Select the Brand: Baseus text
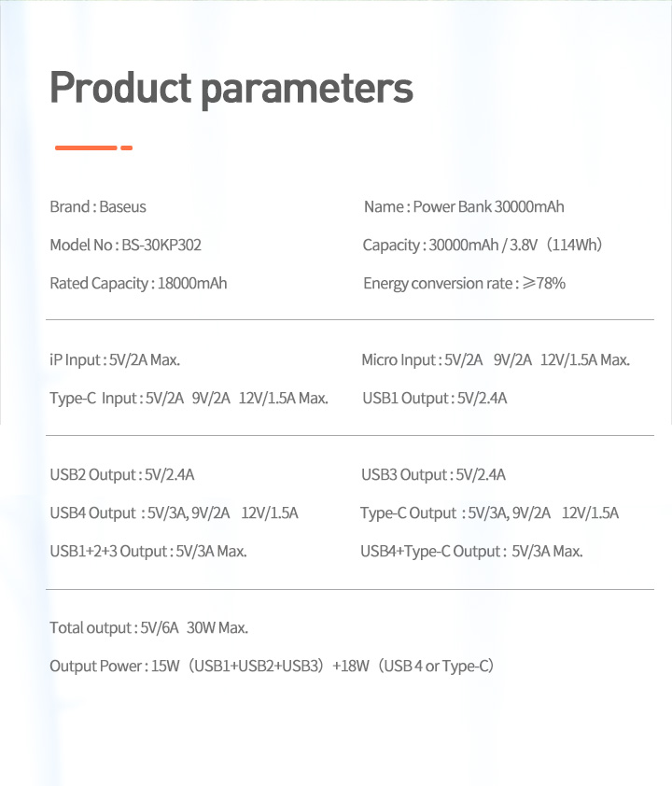This screenshot has height=786, width=672. click(x=98, y=206)
